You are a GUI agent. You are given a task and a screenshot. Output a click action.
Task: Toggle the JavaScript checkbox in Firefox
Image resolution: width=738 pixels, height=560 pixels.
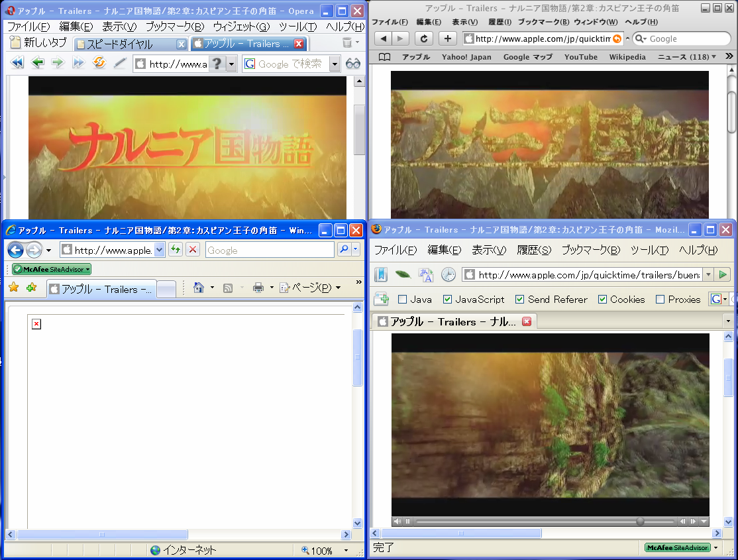pyautogui.click(x=448, y=300)
